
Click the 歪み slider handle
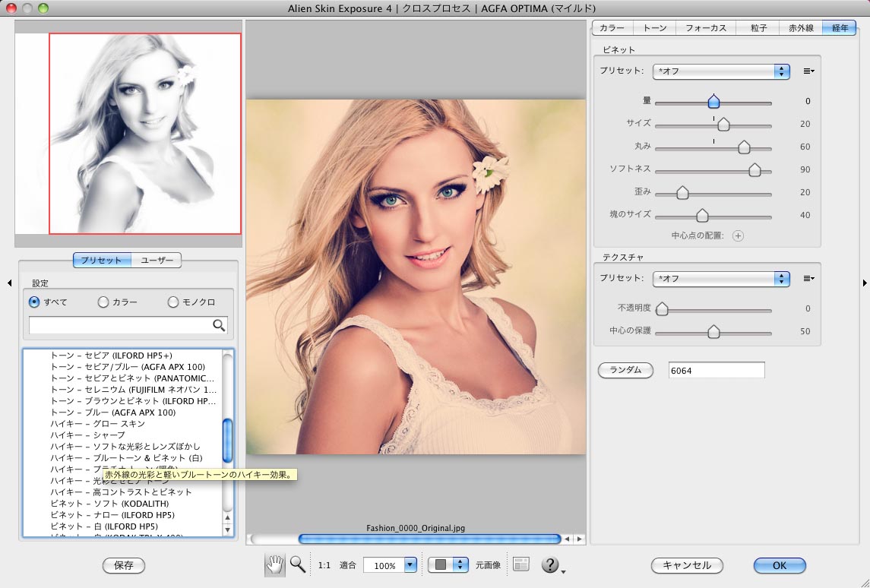(x=682, y=192)
